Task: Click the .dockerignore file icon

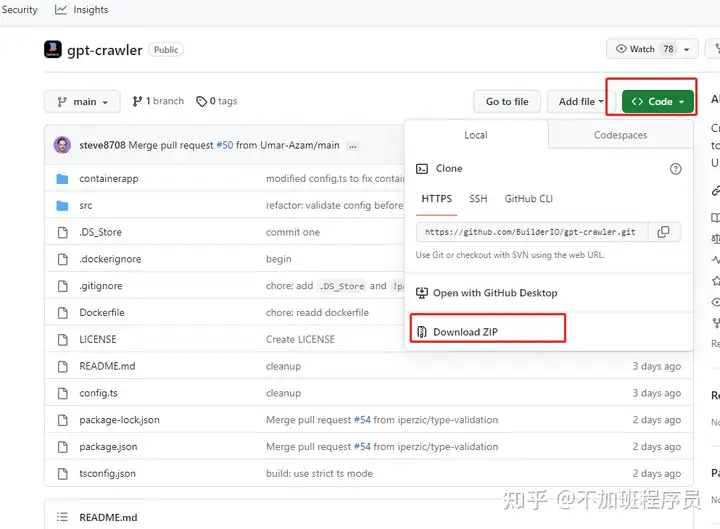Action: click(62, 259)
